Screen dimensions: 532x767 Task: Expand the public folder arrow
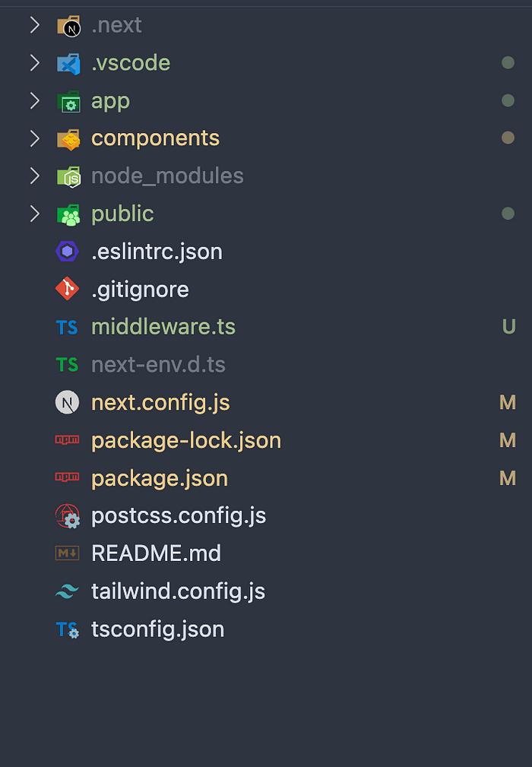34,214
